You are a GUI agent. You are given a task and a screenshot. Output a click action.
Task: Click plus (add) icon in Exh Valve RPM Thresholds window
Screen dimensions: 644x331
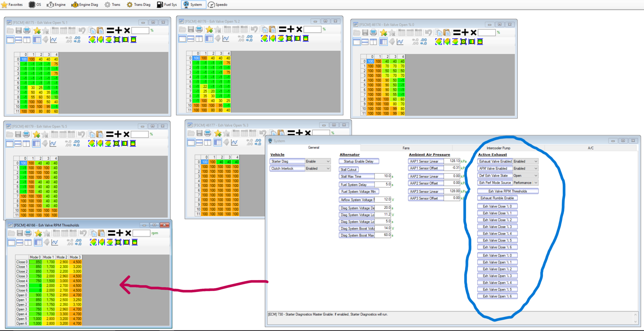point(120,233)
